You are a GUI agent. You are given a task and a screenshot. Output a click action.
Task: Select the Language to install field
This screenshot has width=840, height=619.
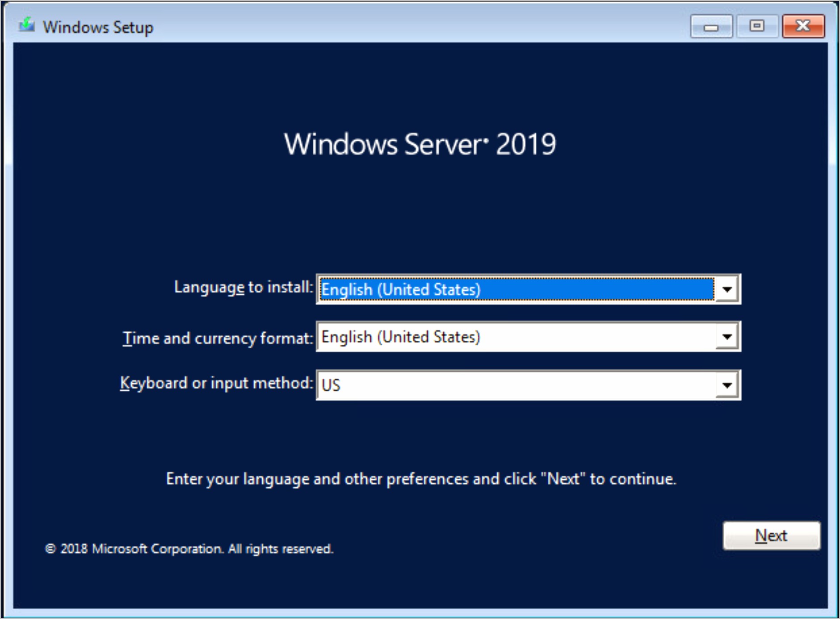[x=529, y=289]
